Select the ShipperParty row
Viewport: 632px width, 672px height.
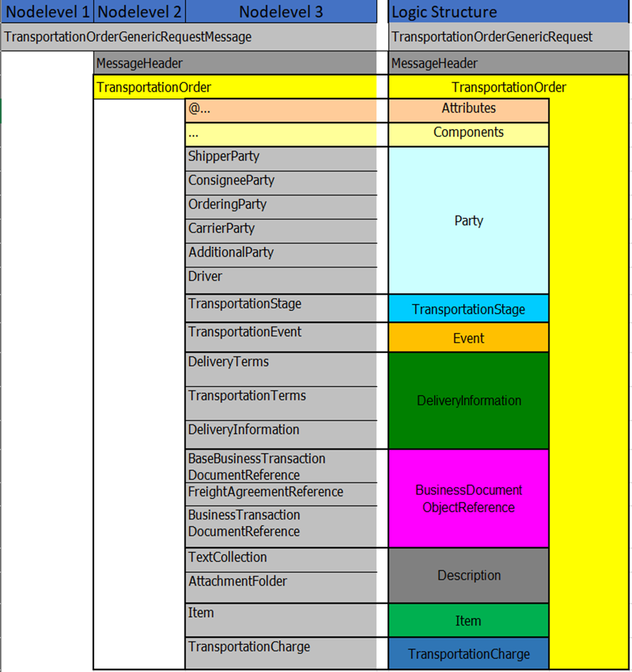[280, 157]
